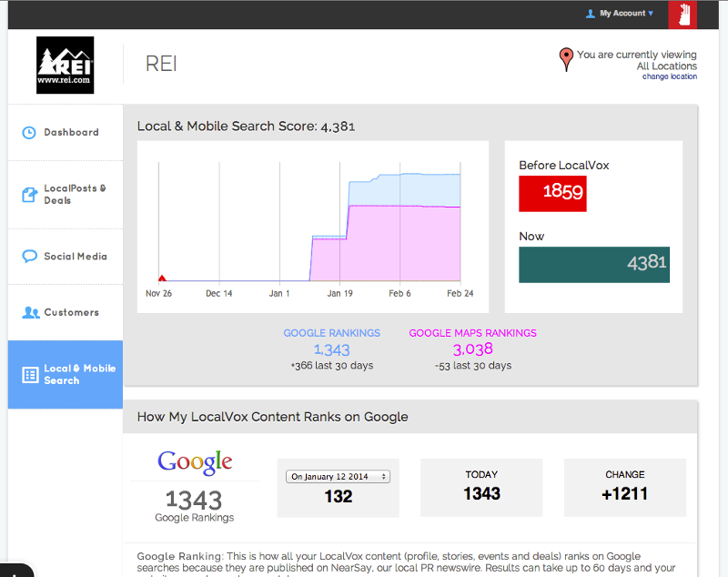The image size is (728, 577).
Task: Click the REI logo image
Action: click(x=65, y=65)
